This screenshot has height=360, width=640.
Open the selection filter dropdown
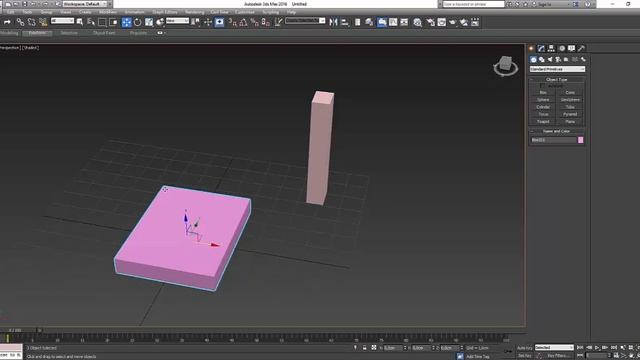click(x=62, y=21)
